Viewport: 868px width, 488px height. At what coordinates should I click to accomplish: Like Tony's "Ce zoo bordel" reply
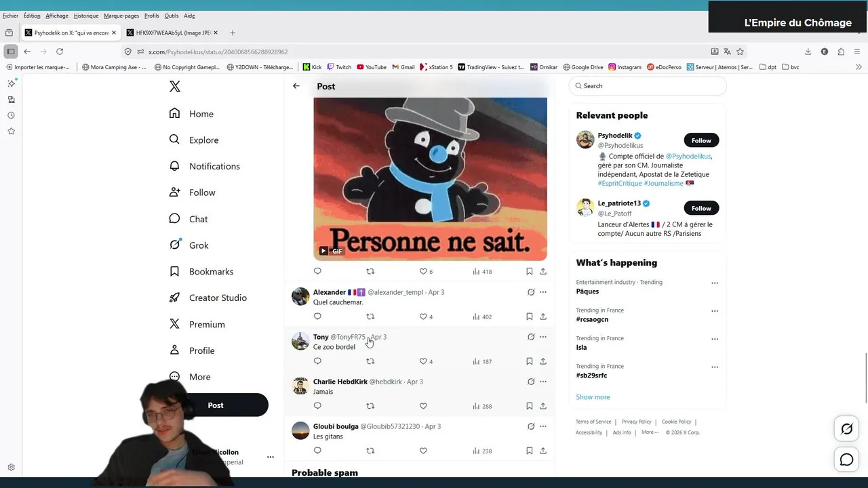426,361
